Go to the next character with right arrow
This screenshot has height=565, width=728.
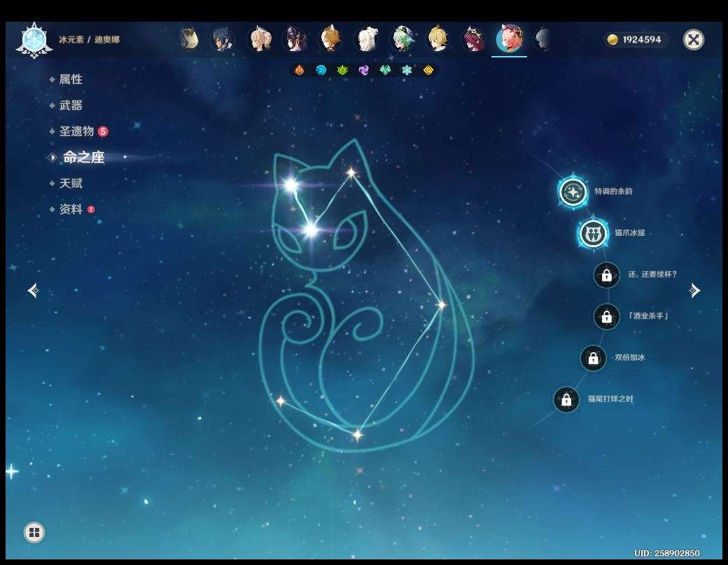pyautogui.click(x=694, y=291)
